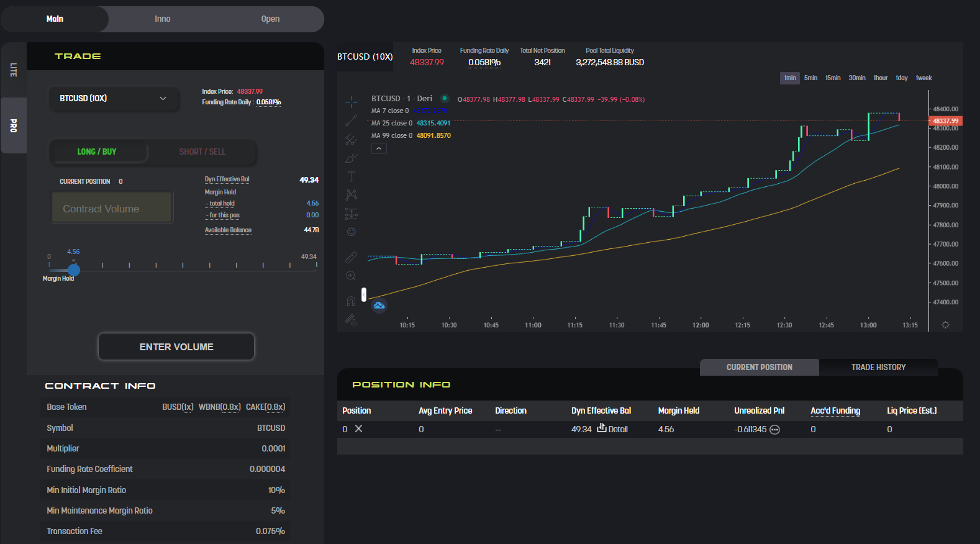Viewport: 980px width, 544px height.
Task: Select the crosshair cursor tool
Action: click(x=351, y=101)
